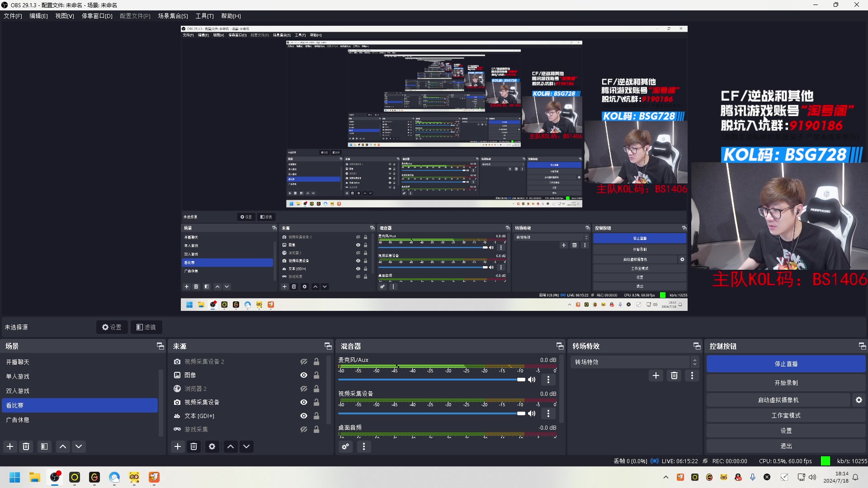Show the 浏览器 2 source
The height and width of the screenshot is (488, 868).
click(304, 389)
